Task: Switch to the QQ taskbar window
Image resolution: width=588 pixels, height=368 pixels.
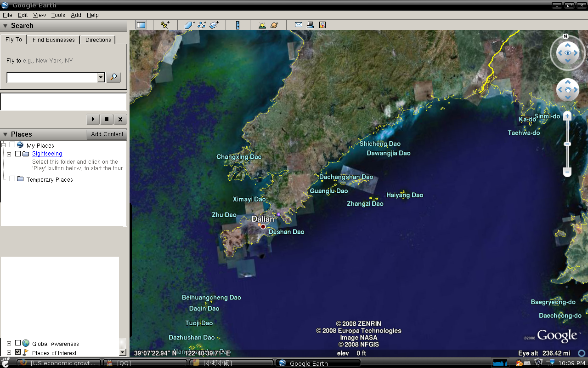Action: [x=145, y=363]
